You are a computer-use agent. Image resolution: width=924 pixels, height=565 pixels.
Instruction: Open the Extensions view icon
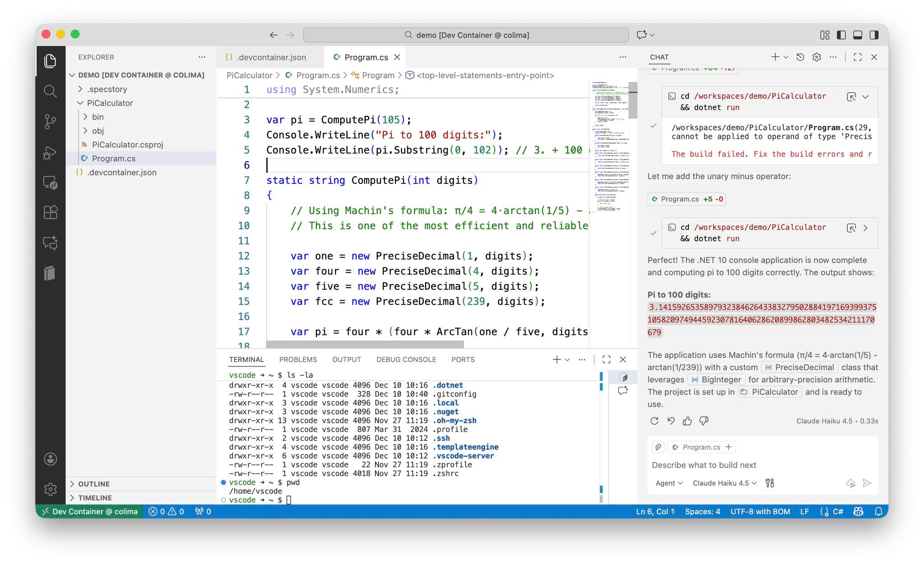(x=50, y=212)
